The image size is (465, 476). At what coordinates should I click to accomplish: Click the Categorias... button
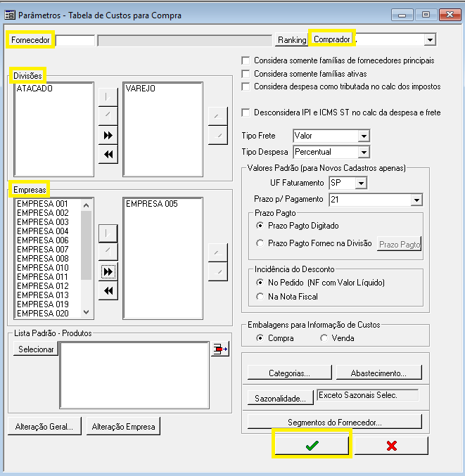(289, 373)
